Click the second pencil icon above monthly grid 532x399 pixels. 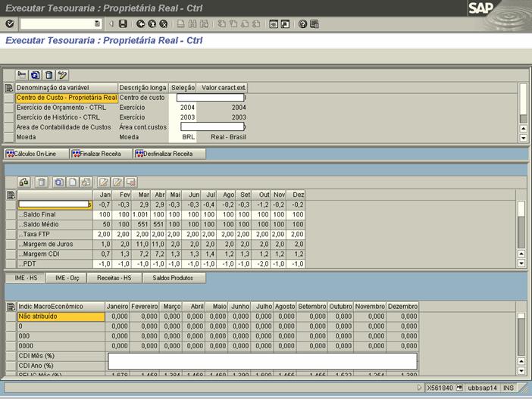pyautogui.click(x=117, y=182)
